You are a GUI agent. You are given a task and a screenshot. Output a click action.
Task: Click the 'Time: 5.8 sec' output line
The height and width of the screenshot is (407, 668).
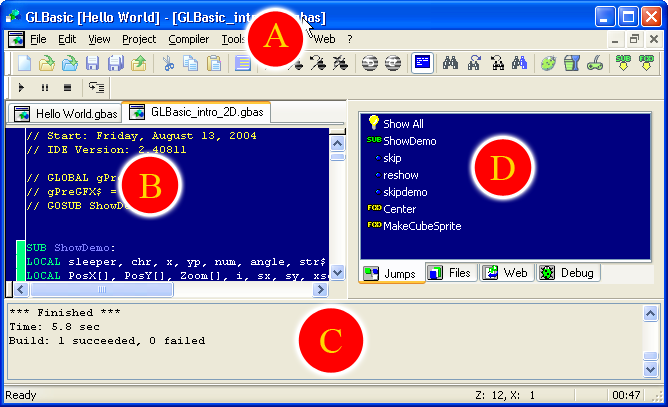tap(54, 327)
